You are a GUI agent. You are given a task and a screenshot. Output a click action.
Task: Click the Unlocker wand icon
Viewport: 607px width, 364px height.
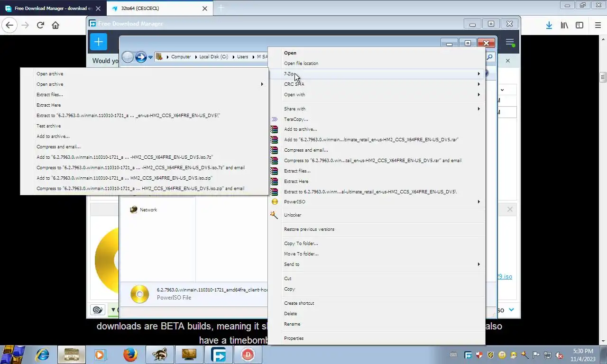point(274,215)
